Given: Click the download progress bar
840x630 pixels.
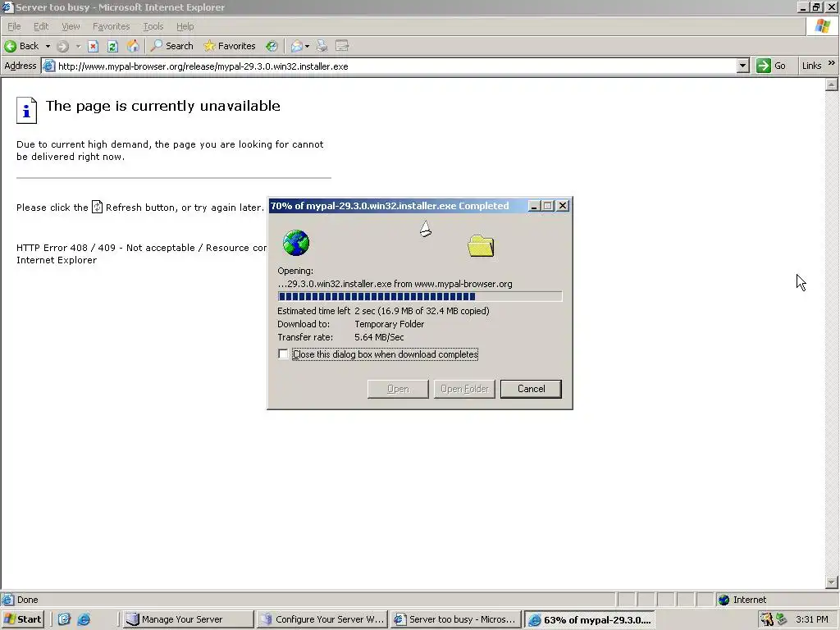Looking at the screenshot, I should pyautogui.click(x=420, y=296).
